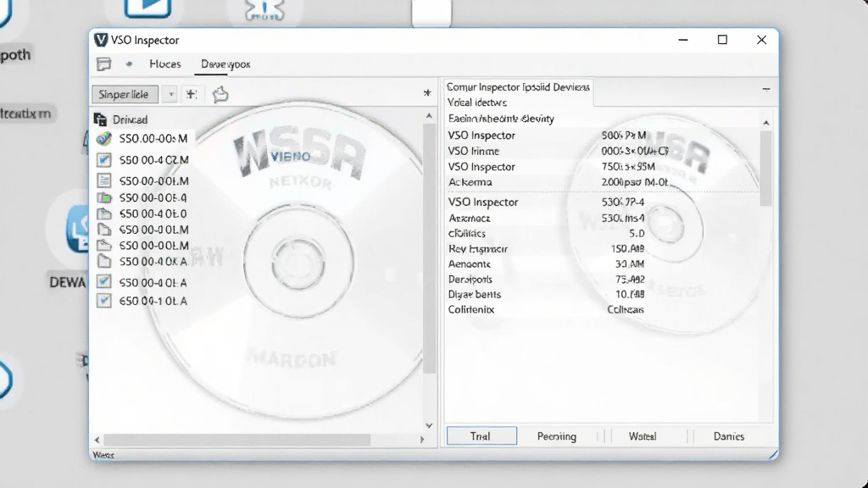Click the Wess status bar text
Image resolution: width=868 pixels, height=488 pixels.
point(103,455)
